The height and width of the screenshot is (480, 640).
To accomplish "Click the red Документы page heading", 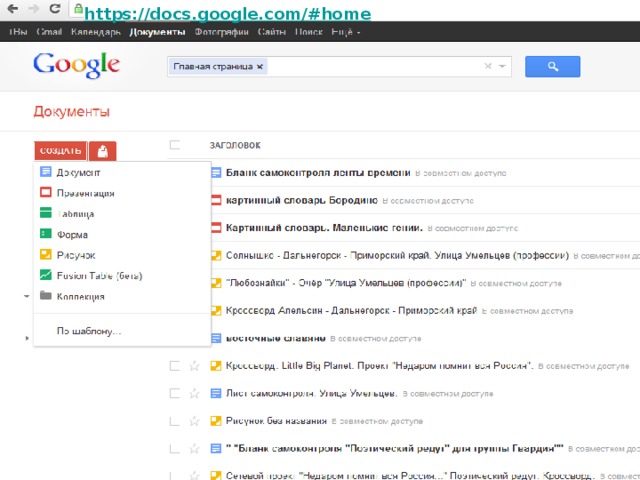I will (x=71, y=111).
